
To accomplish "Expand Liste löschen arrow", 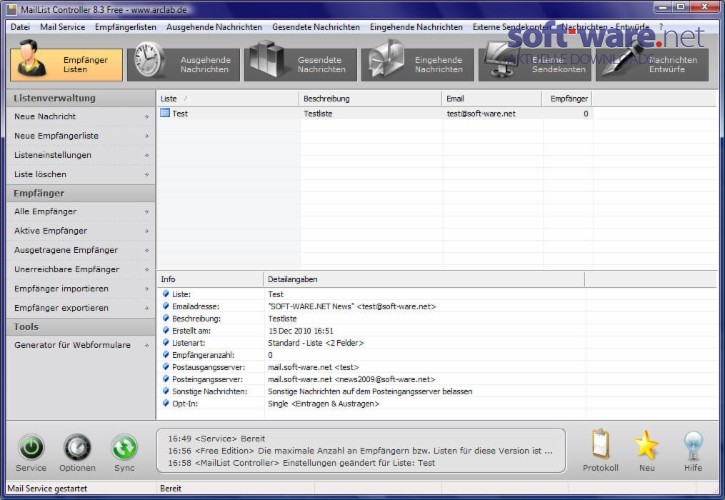I will click(x=147, y=174).
